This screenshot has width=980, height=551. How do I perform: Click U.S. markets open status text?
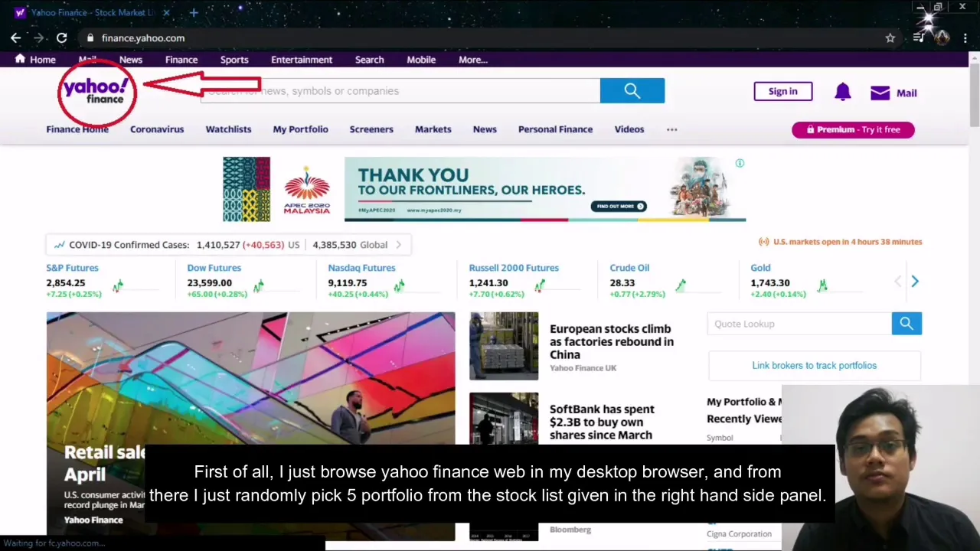point(848,242)
